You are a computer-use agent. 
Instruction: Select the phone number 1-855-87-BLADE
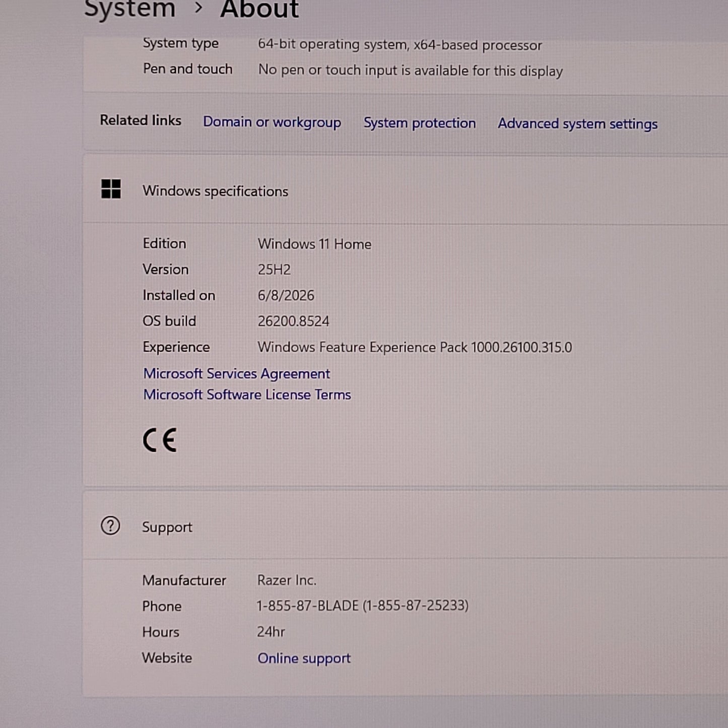pyautogui.click(x=363, y=606)
